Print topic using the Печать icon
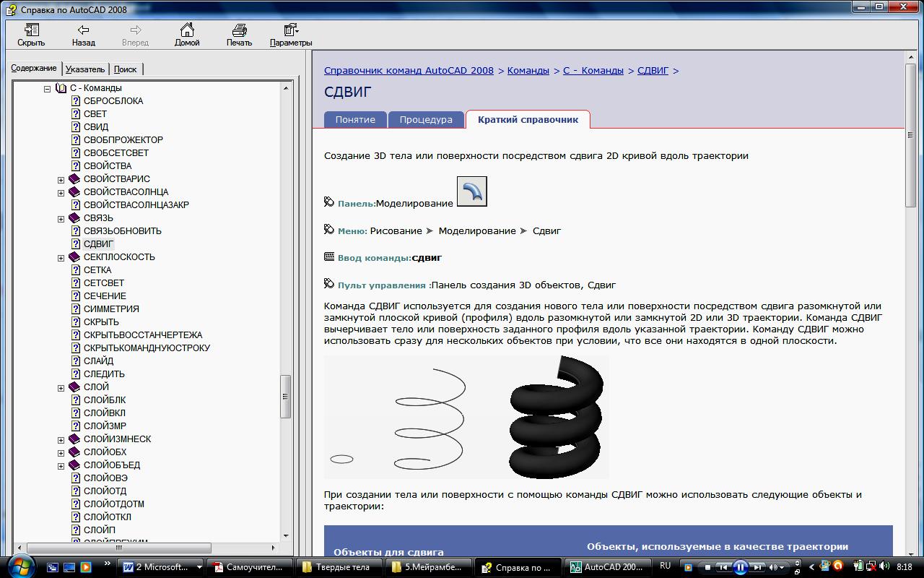924x578 pixels. coord(239,30)
